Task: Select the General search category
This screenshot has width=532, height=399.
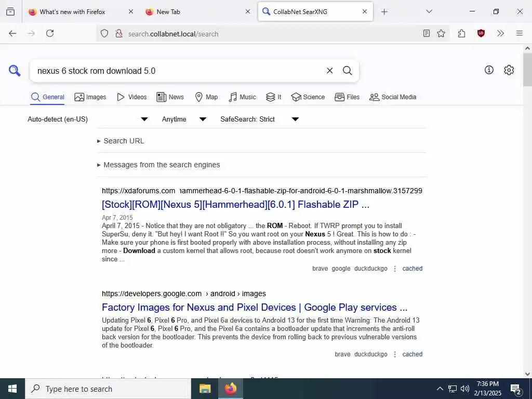Action: pyautogui.click(x=47, y=97)
